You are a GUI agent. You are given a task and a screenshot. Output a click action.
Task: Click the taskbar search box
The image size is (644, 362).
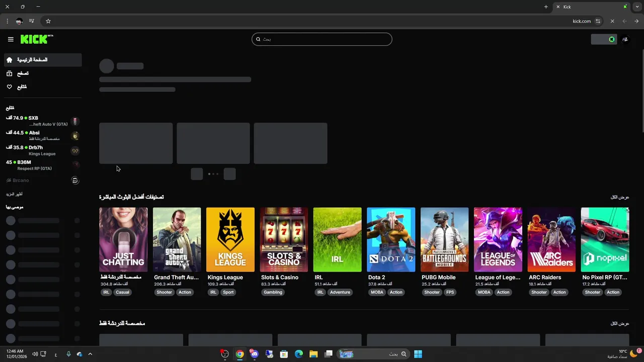(x=373, y=354)
